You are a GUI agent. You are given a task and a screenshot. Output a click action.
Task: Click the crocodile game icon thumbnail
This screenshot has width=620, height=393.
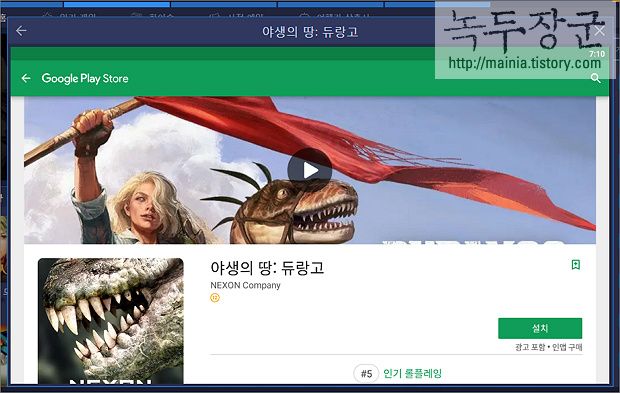[x=111, y=321]
